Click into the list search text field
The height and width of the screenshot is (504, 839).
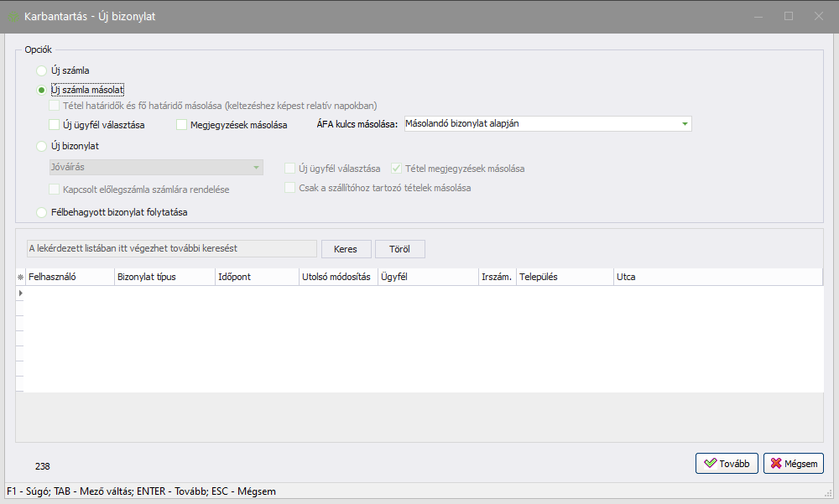171,249
